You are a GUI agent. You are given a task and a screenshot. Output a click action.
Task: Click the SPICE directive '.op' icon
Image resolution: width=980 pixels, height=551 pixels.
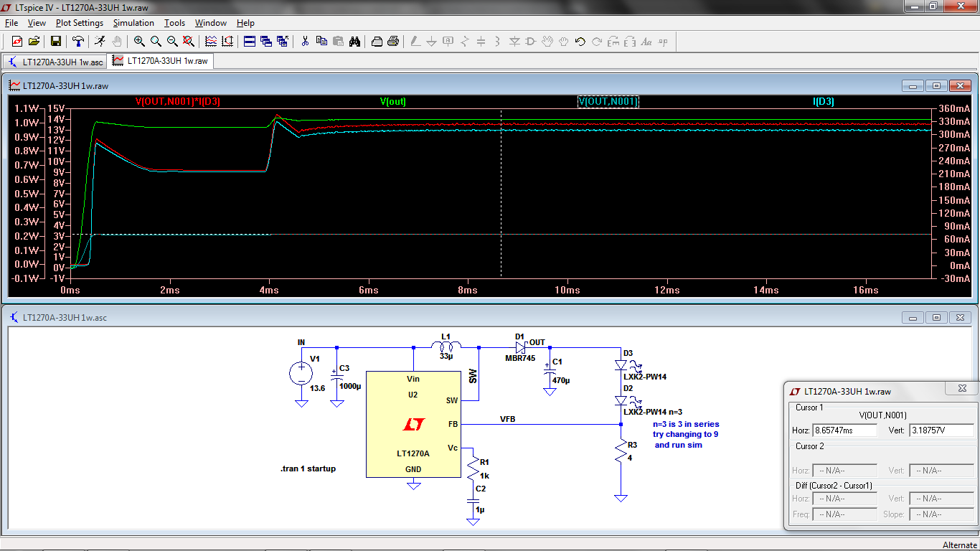(663, 42)
